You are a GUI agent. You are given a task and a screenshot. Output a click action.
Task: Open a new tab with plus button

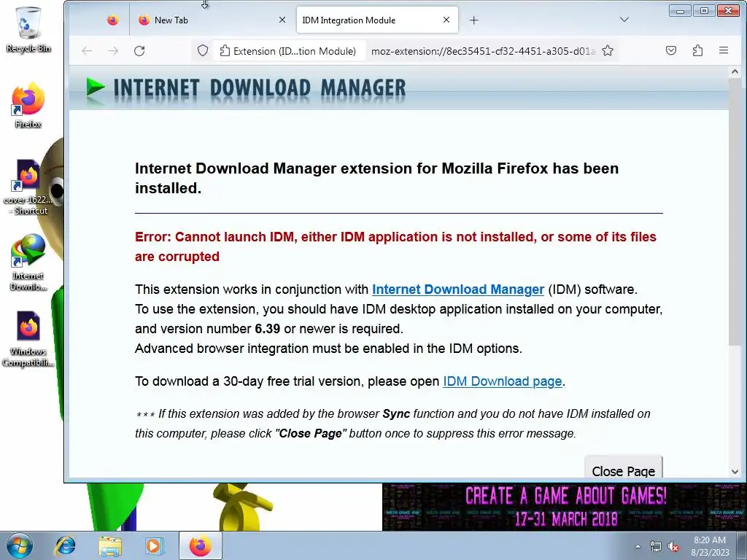point(473,20)
